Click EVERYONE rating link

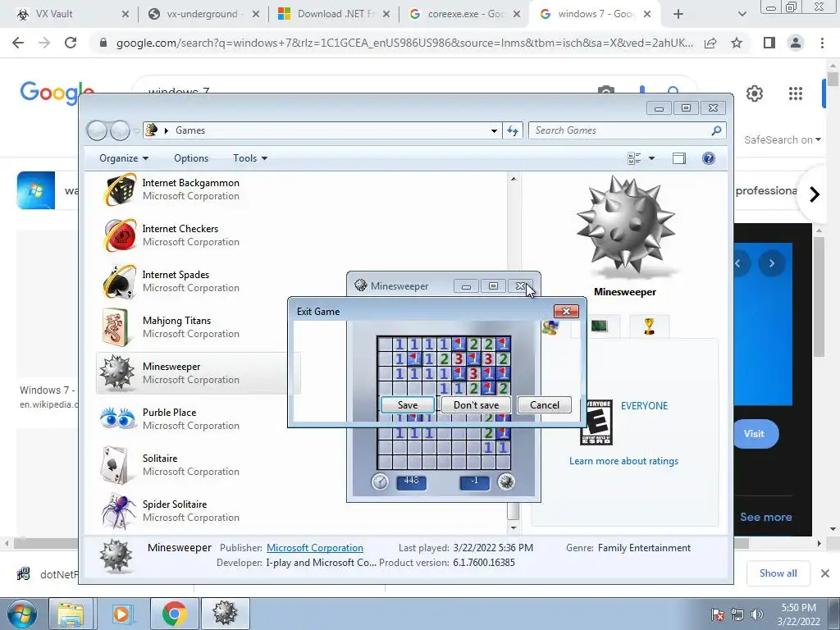click(644, 405)
